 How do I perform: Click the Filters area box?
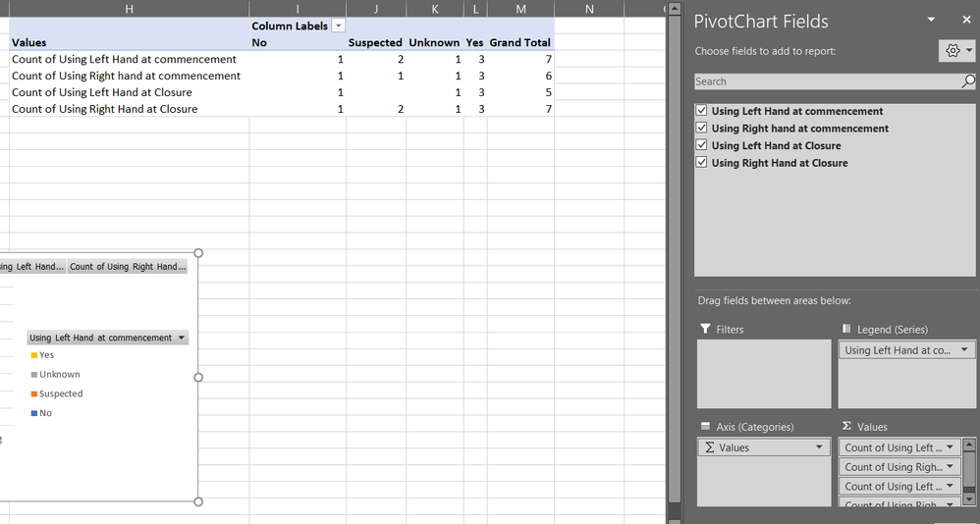tap(764, 374)
